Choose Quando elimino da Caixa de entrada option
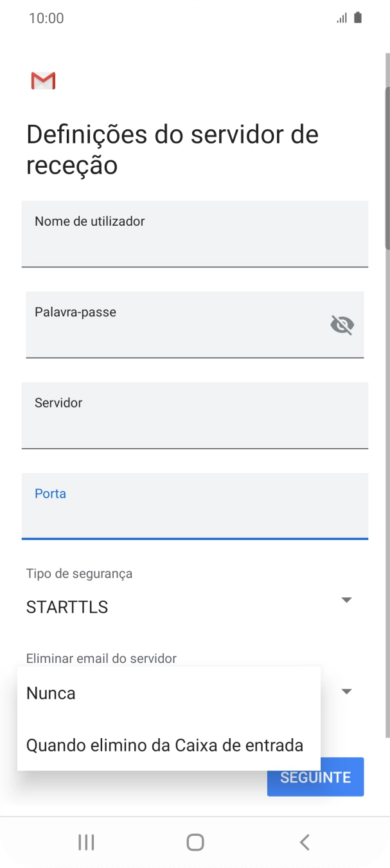The width and height of the screenshot is (390, 868). 164,745
